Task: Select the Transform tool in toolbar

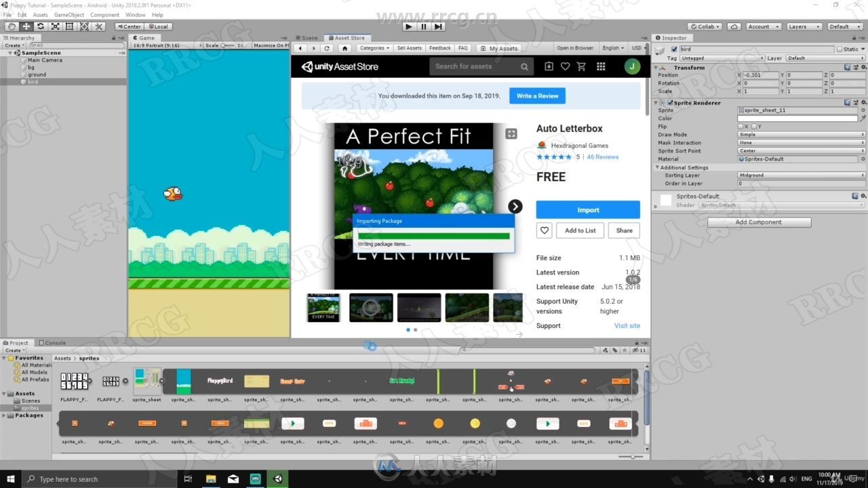Action: (x=85, y=26)
